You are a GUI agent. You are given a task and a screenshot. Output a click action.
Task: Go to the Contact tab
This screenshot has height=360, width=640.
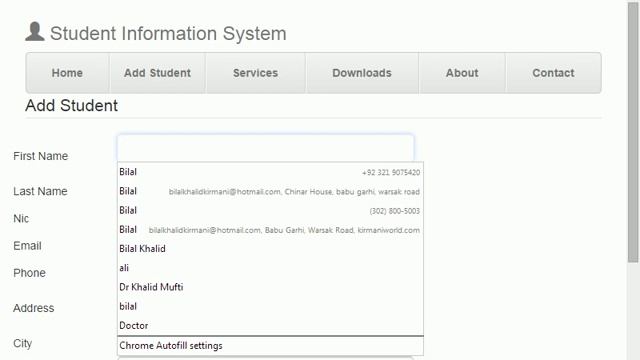[x=553, y=73]
